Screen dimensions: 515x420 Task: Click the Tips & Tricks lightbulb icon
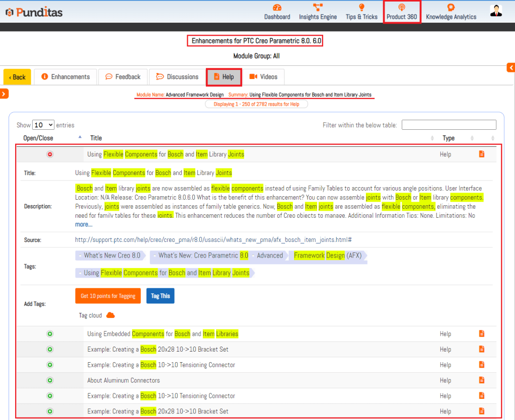(361, 8)
